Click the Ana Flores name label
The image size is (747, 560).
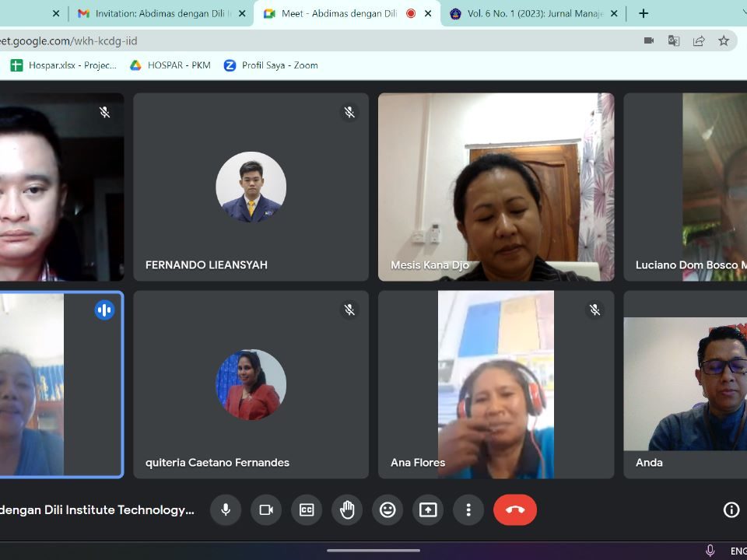point(418,462)
